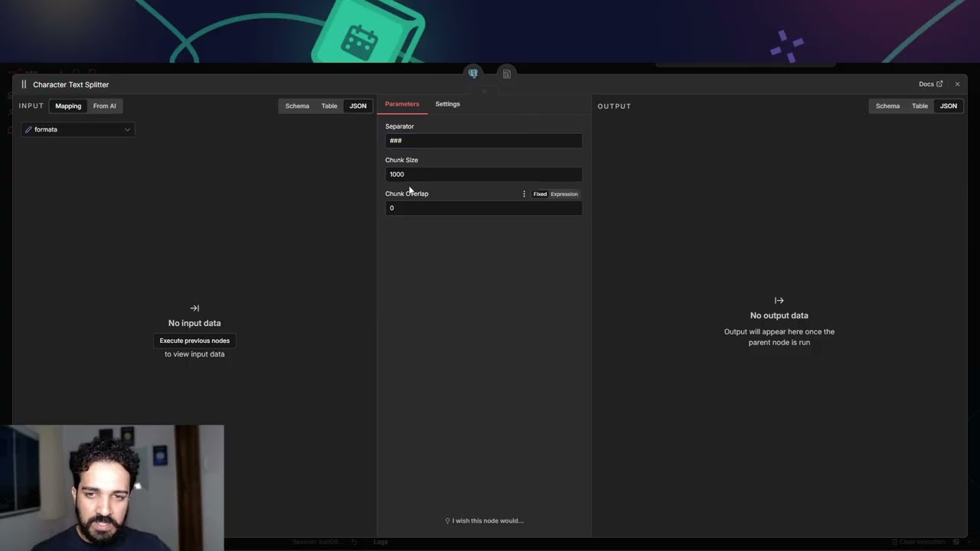The height and width of the screenshot is (551, 980).
Task: Click the Chunk Overlap input field
Action: pyautogui.click(x=483, y=208)
